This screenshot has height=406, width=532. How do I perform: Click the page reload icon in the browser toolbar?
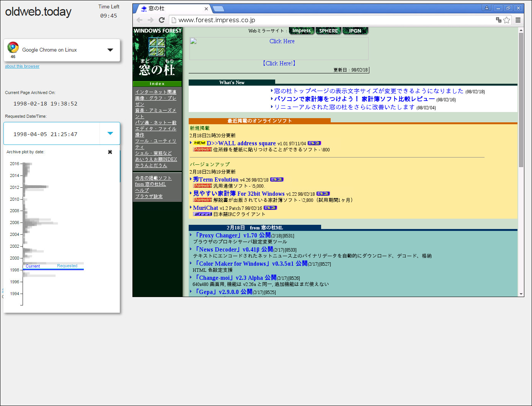click(161, 20)
